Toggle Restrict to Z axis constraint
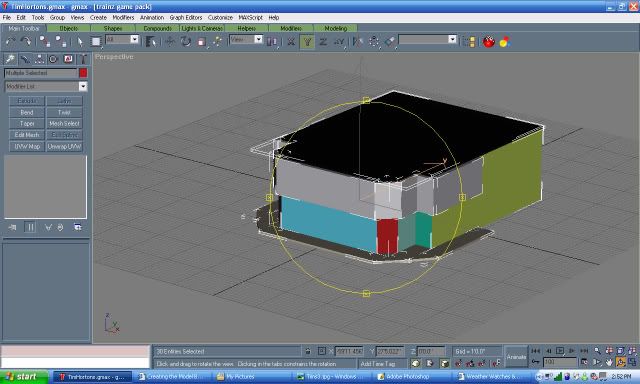This screenshot has height=384, width=640. [323, 41]
